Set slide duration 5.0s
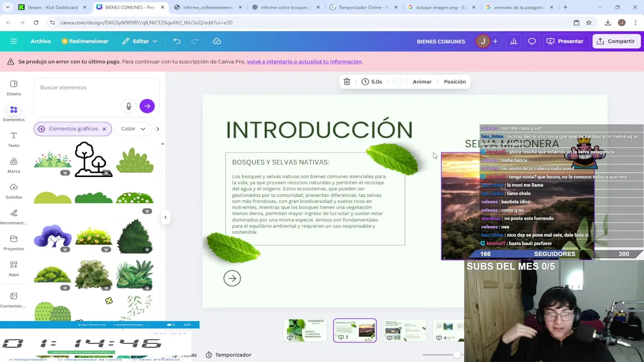 pos(372,81)
